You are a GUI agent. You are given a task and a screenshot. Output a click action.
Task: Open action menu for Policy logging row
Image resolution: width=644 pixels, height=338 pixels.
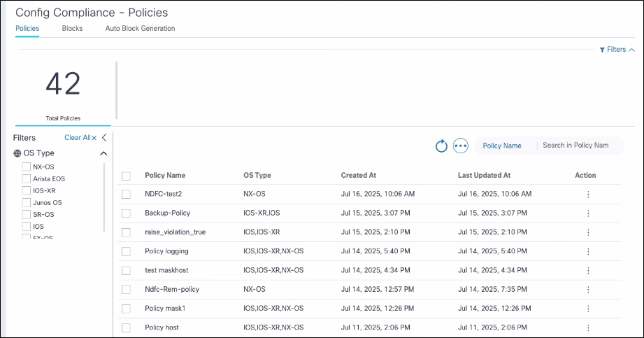click(x=587, y=251)
